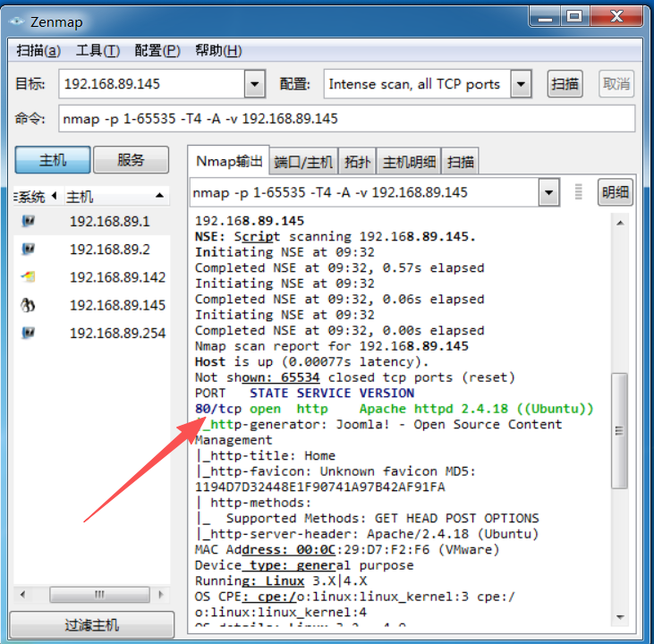Close the Zenmap window
Screen dimensions: 654x644
(x=616, y=16)
